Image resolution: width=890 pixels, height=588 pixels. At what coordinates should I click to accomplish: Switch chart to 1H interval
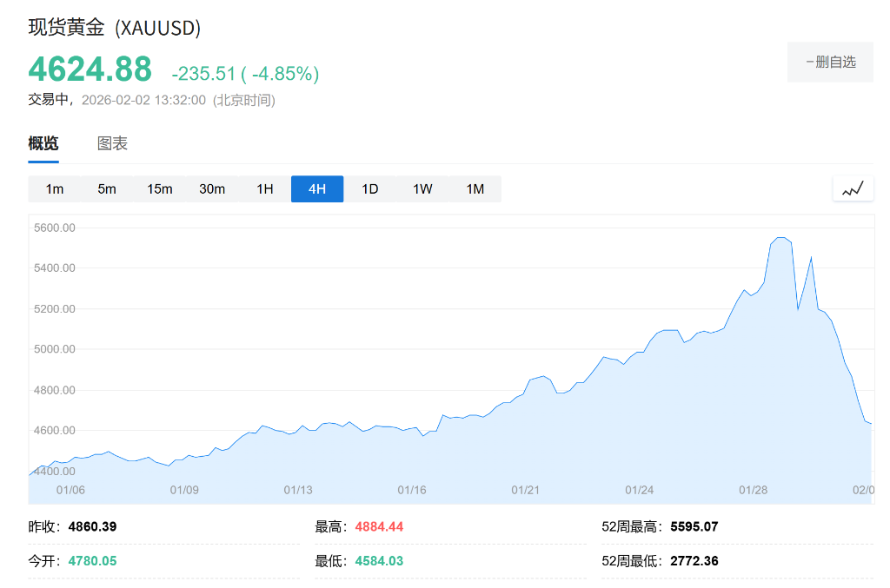click(264, 188)
